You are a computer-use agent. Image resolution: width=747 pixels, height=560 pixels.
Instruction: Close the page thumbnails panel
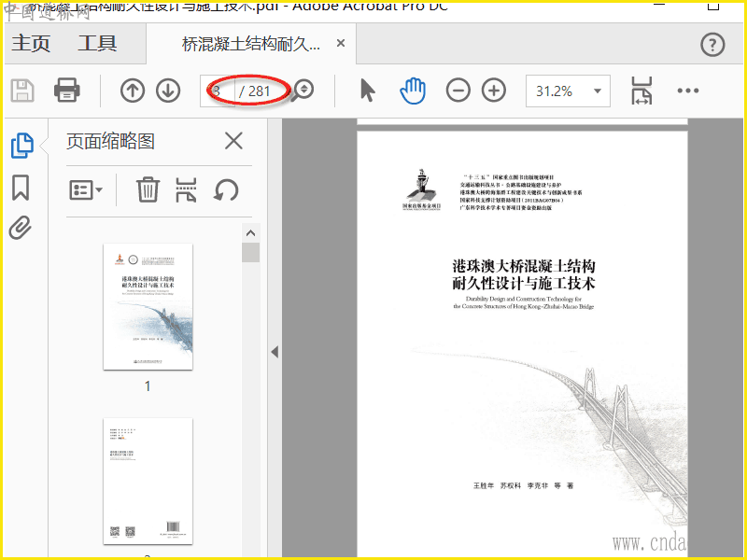(x=233, y=141)
